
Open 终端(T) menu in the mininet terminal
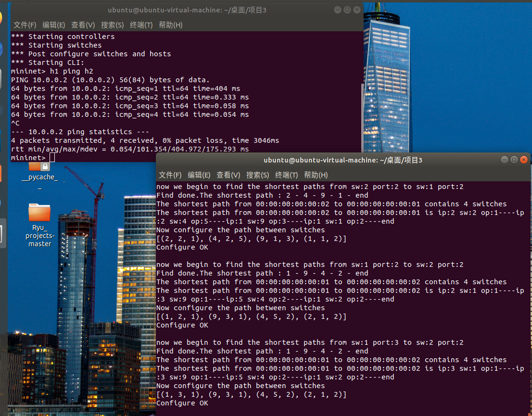141,25
